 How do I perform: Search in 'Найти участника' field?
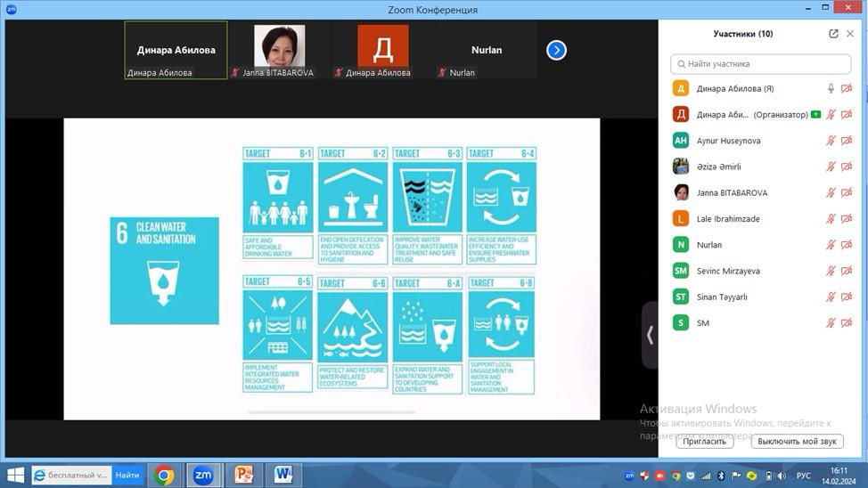point(760,63)
